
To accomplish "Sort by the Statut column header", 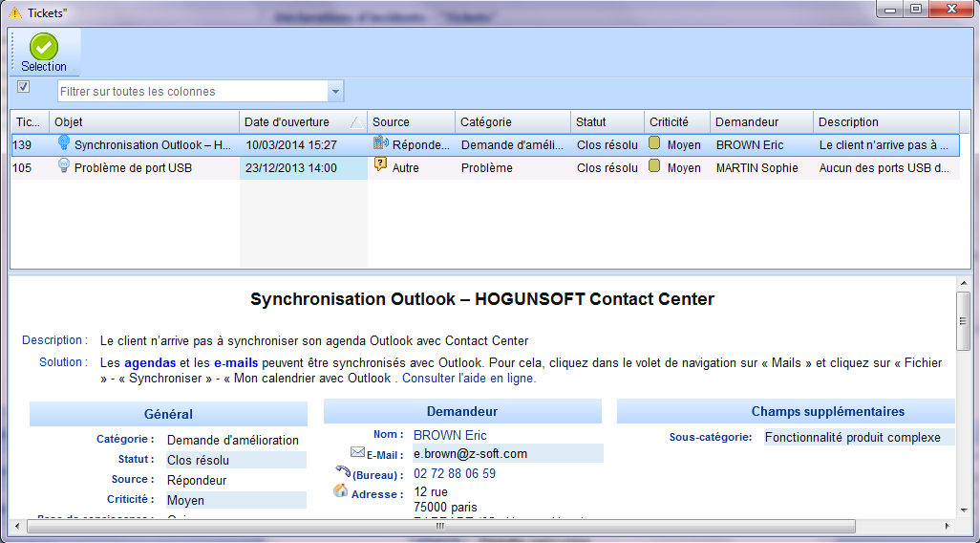I will [x=607, y=122].
